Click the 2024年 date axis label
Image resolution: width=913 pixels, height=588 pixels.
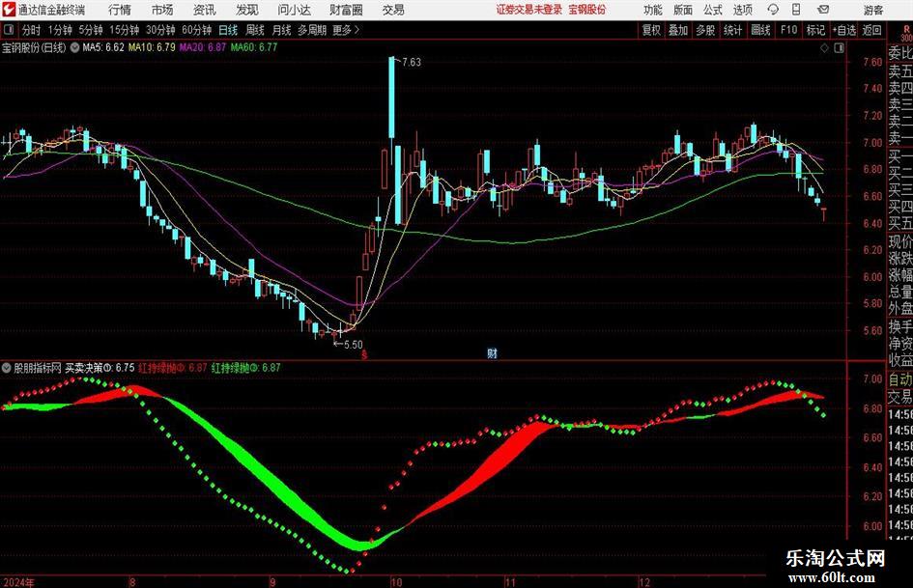(18, 582)
